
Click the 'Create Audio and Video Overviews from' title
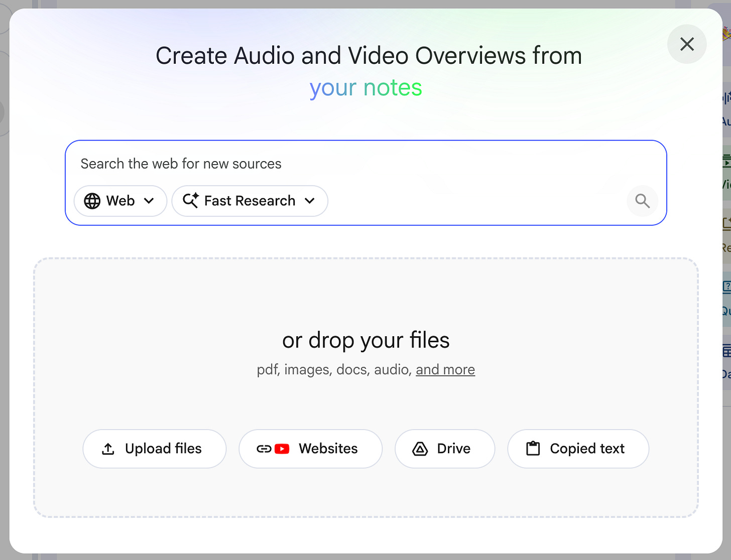pyautogui.click(x=369, y=56)
